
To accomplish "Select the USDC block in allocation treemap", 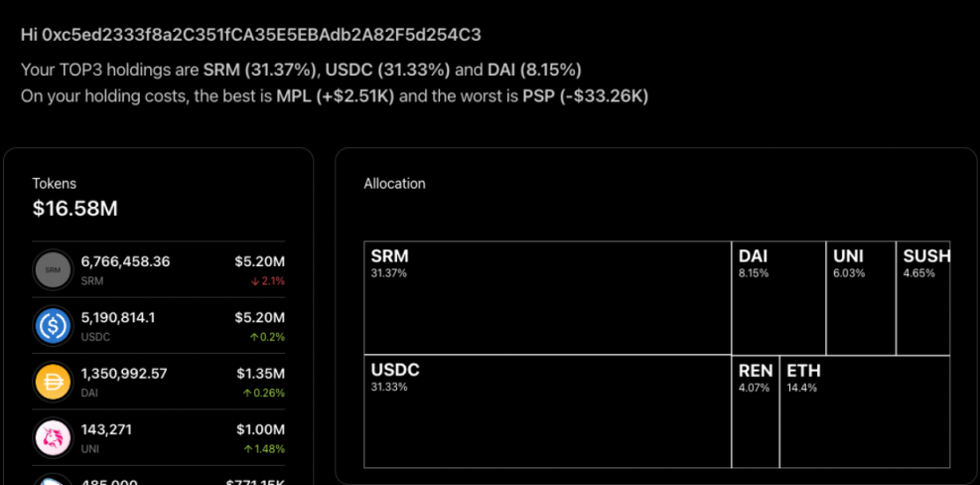I will (x=547, y=411).
